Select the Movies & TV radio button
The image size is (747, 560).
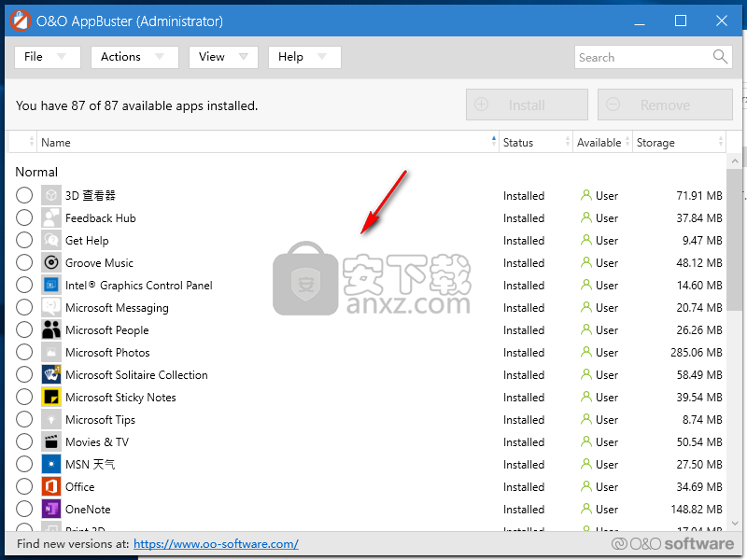coord(24,441)
